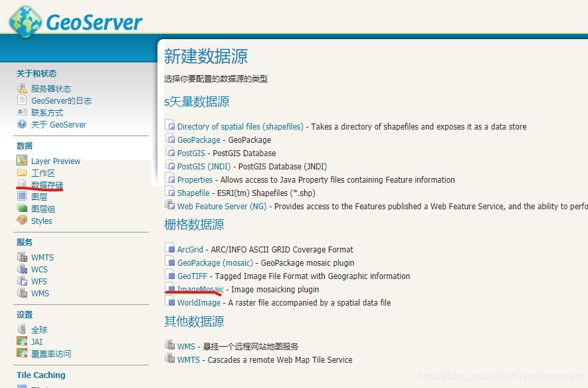Choose the GeoPackage vector data source
Screen dimensions: 588x388
pyautogui.click(x=199, y=140)
